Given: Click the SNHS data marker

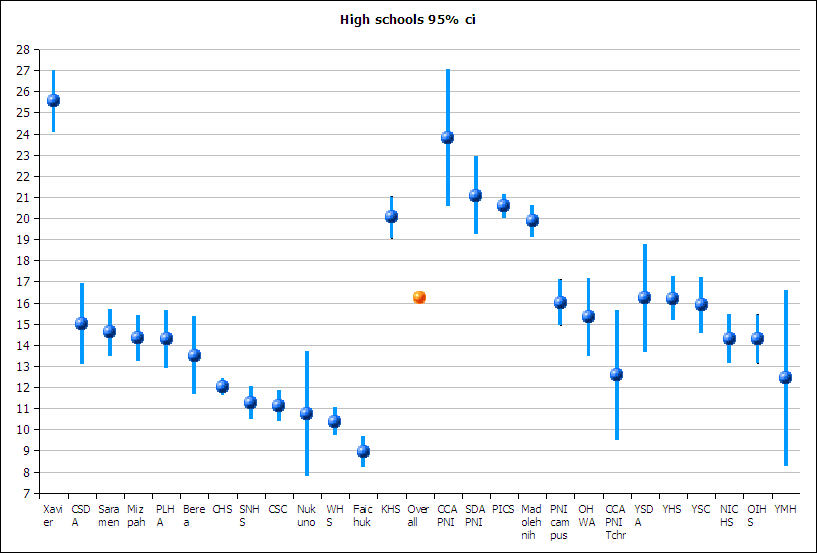Looking at the screenshot, I should pyautogui.click(x=250, y=402).
